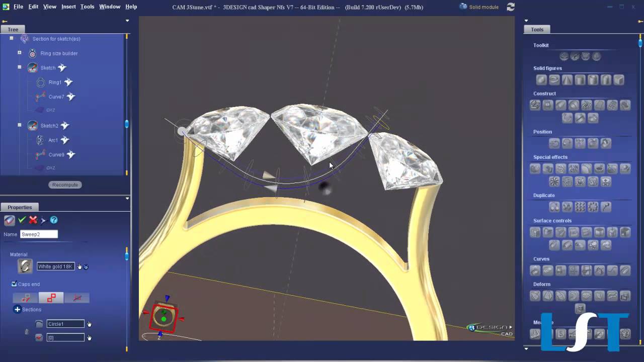Select Curve9 in the tree
Viewport: 644px width, 362px height.
pyautogui.click(x=56, y=155)
